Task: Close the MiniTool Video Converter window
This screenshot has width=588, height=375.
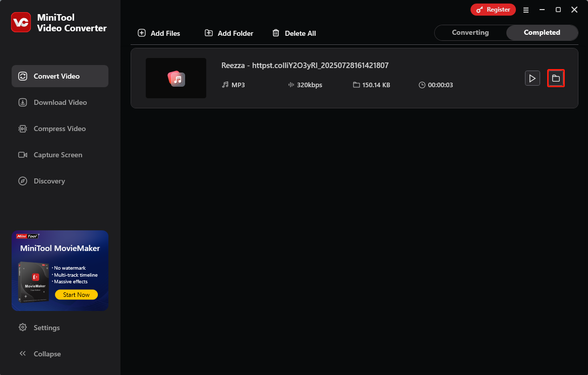Action: 574,10
